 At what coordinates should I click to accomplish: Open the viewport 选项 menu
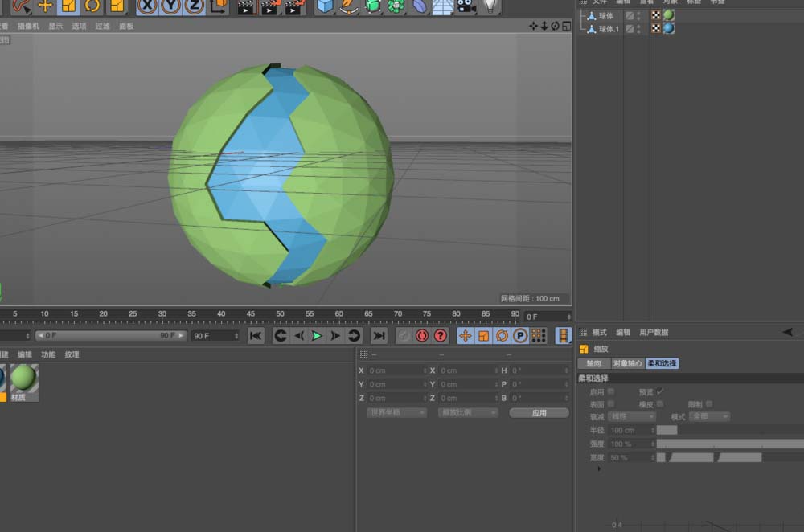(x=79, y=27)
